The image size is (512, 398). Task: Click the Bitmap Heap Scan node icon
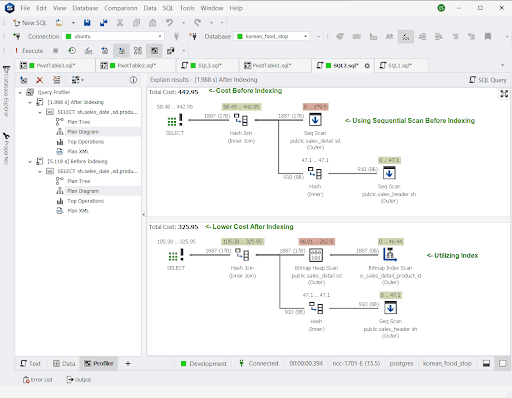coord(316,255)
